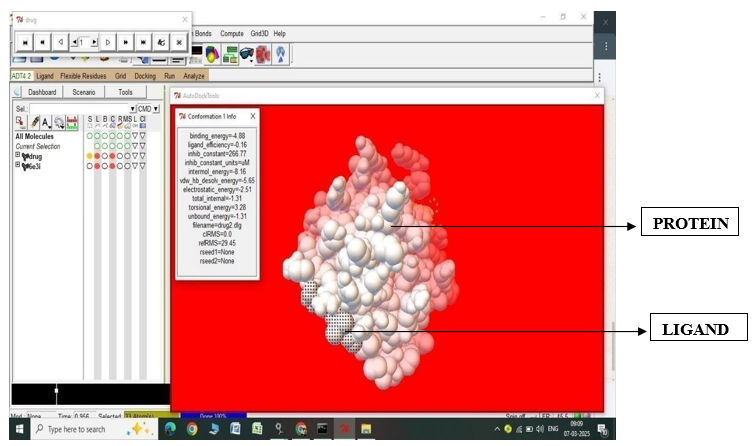Toggle the lines display circle for 6e3i
Viewport: 753px width, 446px height.
[97, 166]
